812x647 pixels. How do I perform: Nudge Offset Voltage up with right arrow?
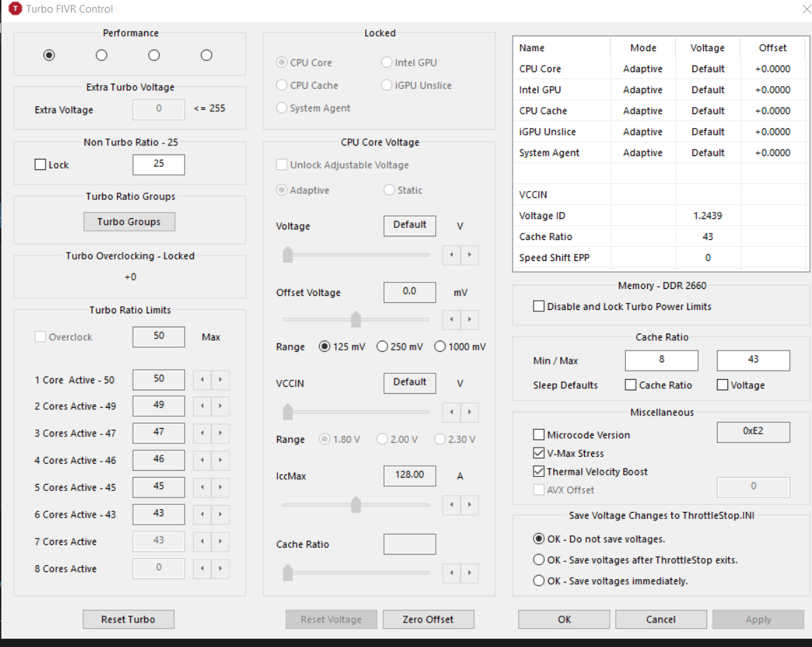470,319
